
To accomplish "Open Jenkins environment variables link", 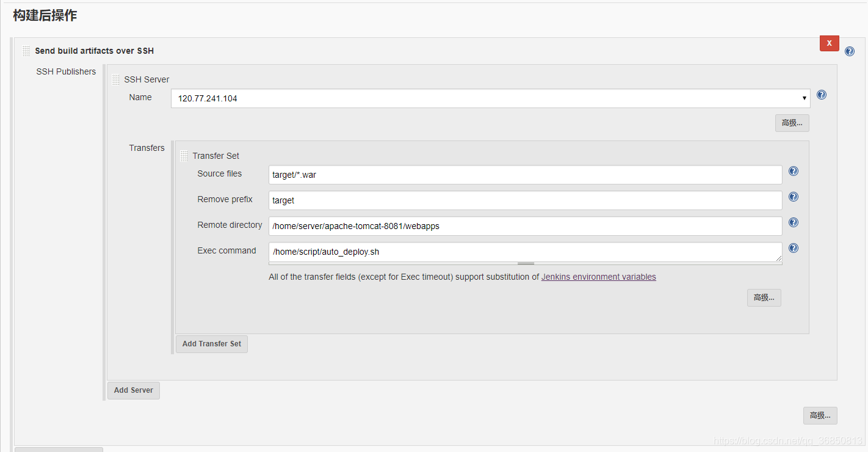I will click(599, 277).
